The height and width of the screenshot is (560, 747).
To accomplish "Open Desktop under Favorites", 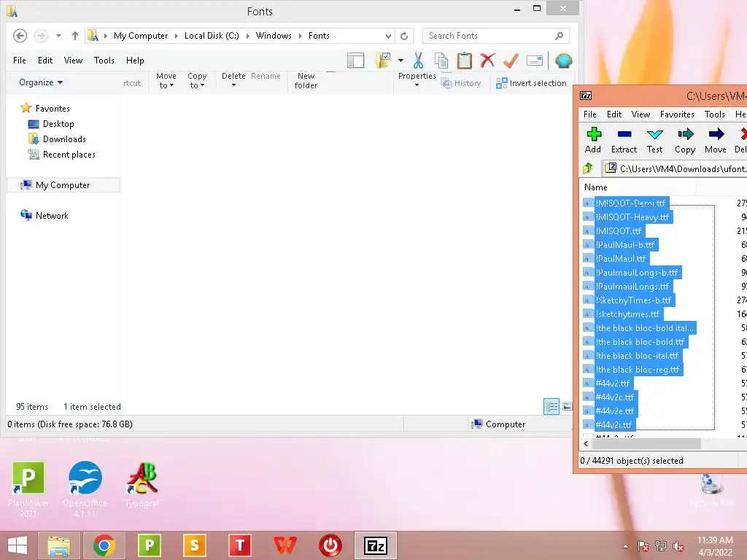I will point(58,124).
